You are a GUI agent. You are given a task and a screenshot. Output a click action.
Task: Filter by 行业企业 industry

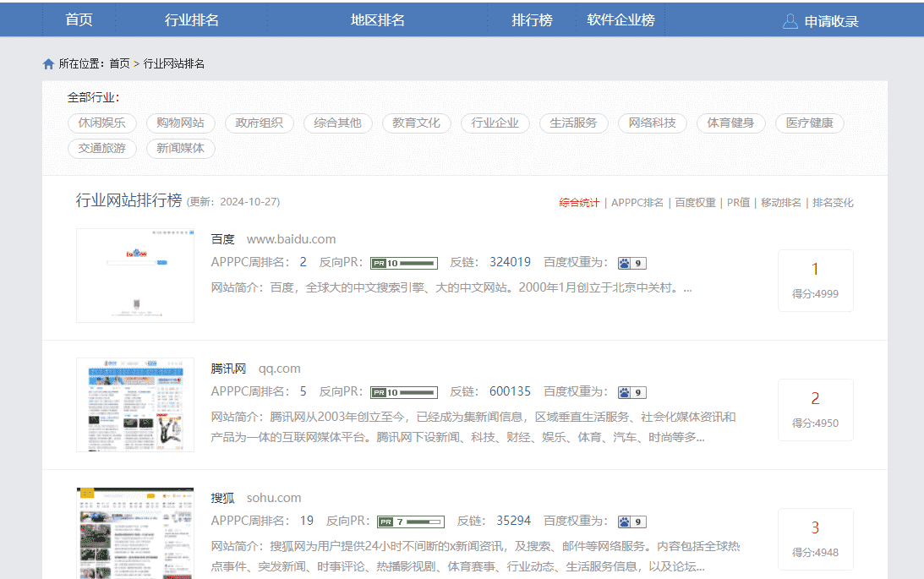[x=495, y=123]
